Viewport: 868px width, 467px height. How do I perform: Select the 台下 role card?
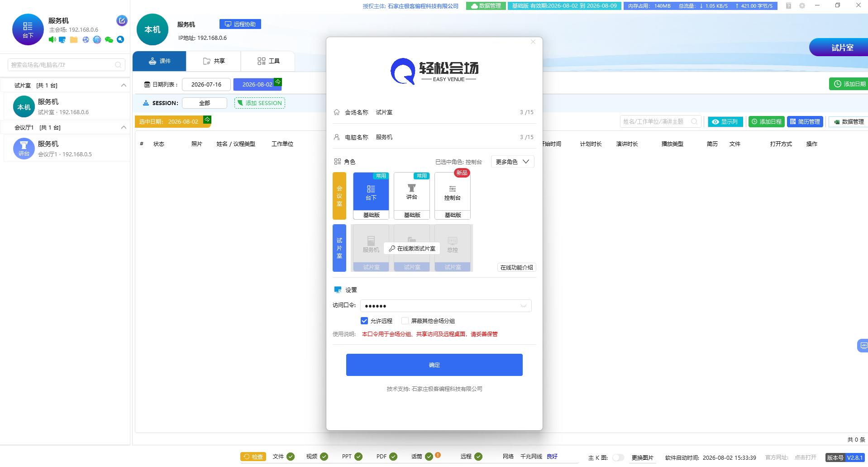pos(371,196)
